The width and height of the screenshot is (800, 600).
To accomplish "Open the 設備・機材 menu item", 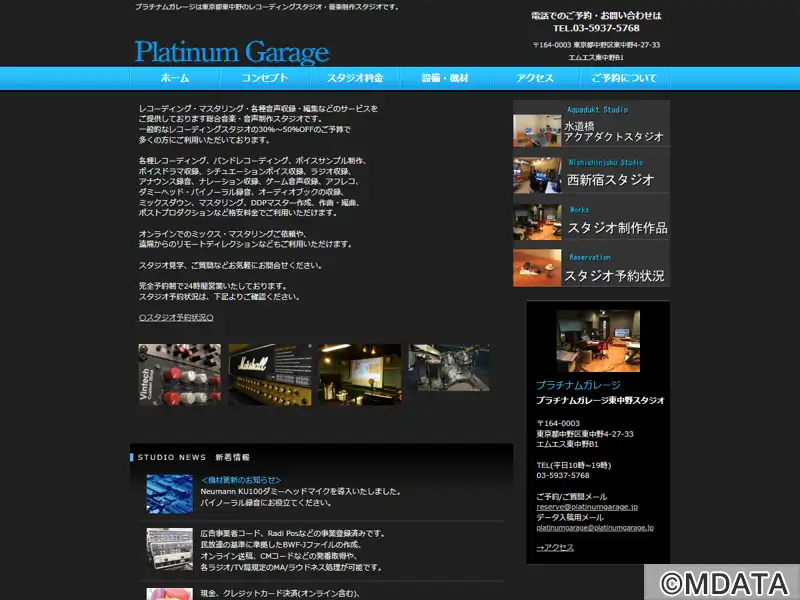I will tap(445, 78).
